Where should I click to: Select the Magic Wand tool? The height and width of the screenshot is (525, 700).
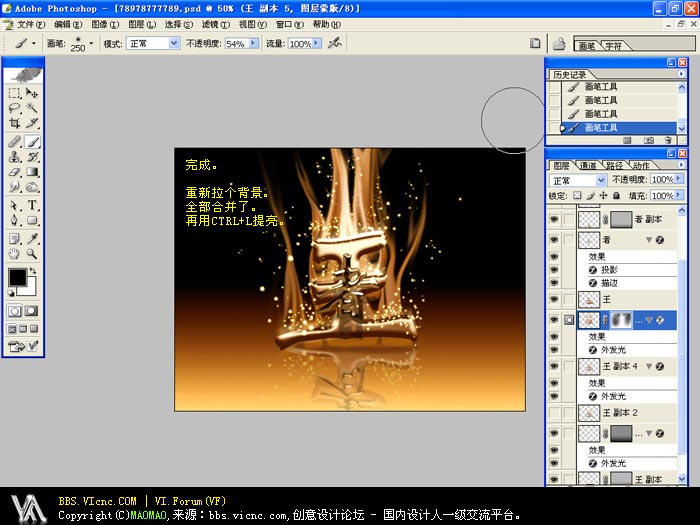(32, 108)
